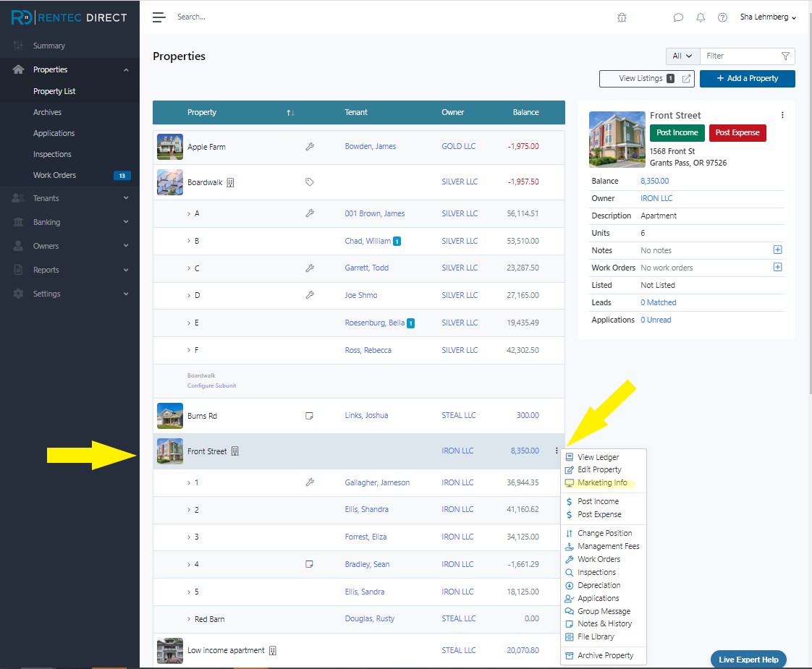812x669 pixels.
Task: Open the Bowden, James tenant link
Action: pyautogui.click(x=371, y=146)
